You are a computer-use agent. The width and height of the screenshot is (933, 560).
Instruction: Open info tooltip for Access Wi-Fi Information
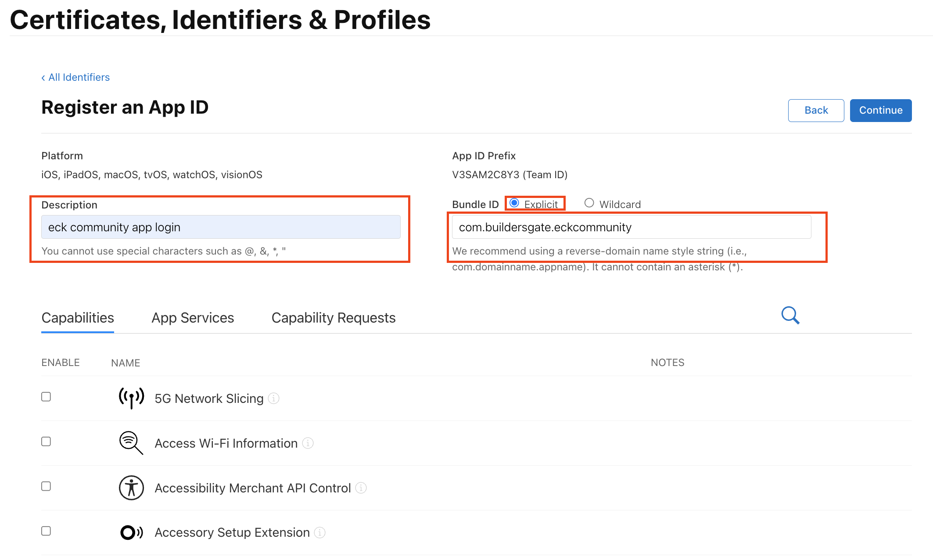pos(308,443)
